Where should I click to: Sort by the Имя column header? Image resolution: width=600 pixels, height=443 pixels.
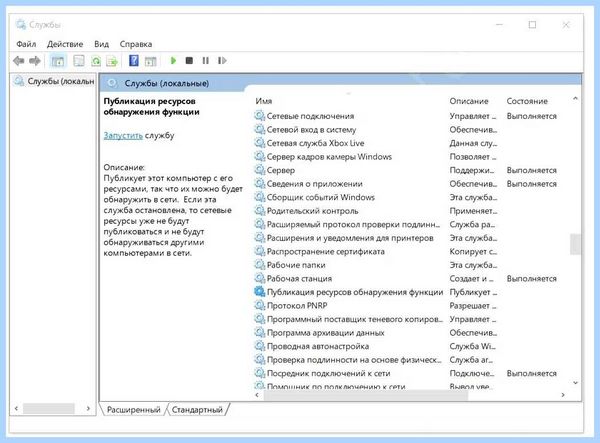point(264,101)
